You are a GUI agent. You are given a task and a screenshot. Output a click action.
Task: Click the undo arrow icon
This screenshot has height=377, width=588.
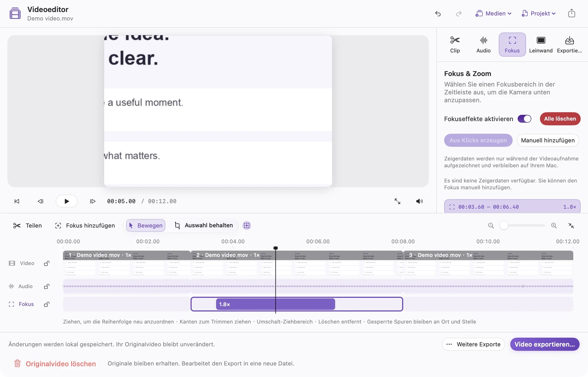438,14
